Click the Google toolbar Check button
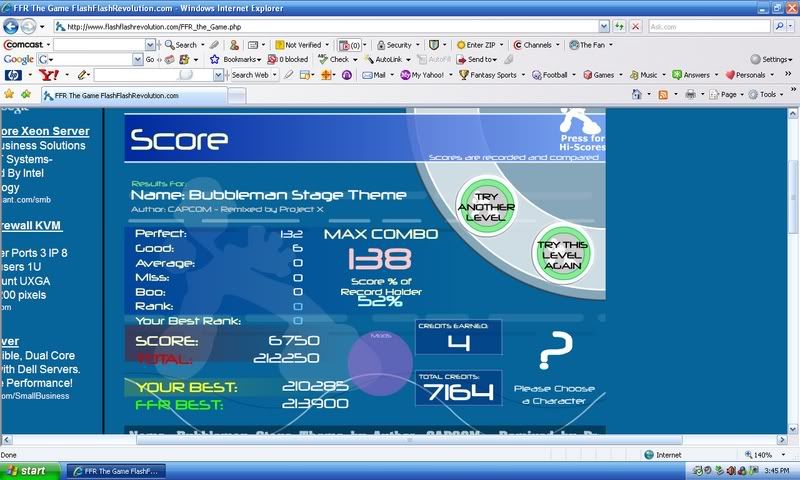800x480 pixels. tap(338, 59)
